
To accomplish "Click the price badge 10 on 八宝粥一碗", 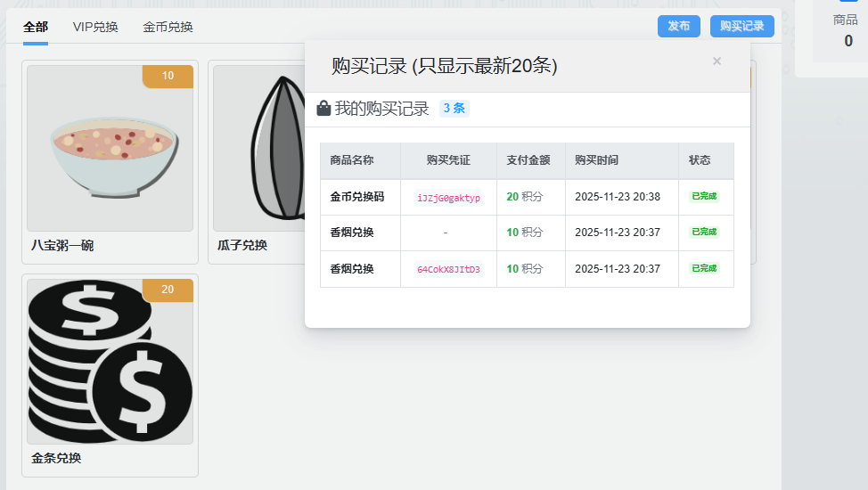I will coord(168,77).
